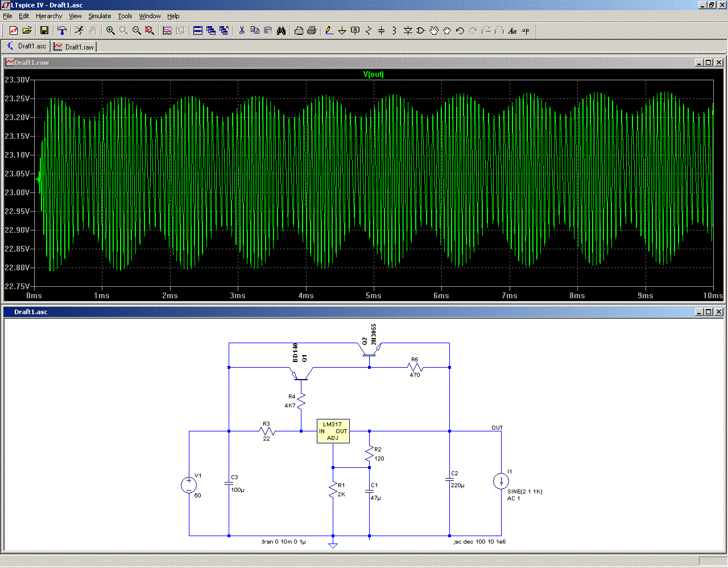
Task: Click the 'SINE(2 1 1K)' source value
Action: [525, 492]
